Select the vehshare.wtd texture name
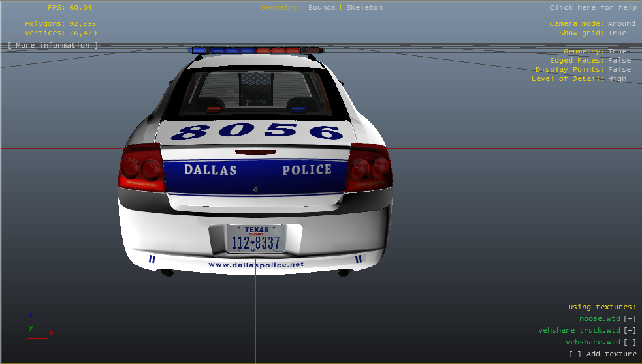Screen dimensions: 642x364 592,342
